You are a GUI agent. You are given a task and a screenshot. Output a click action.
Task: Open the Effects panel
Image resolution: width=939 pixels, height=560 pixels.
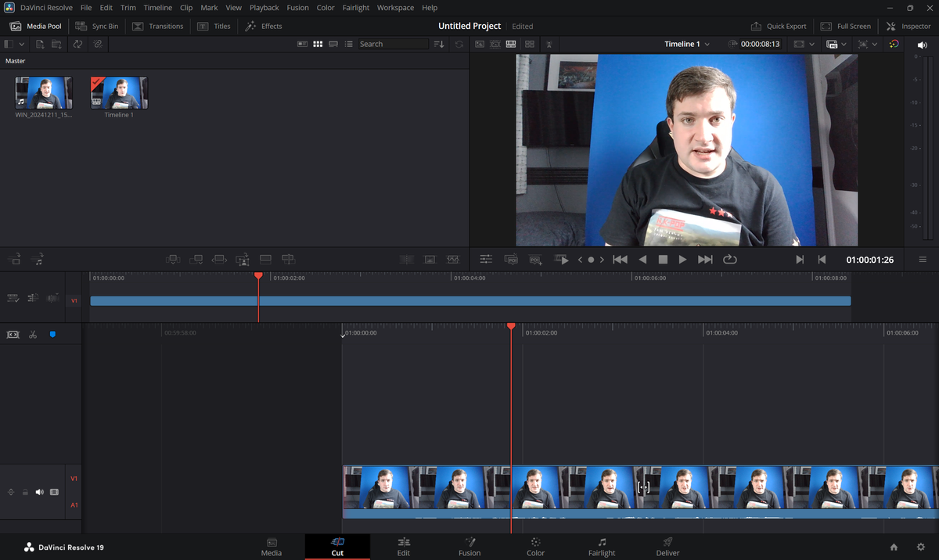click(x=264, y=25)
